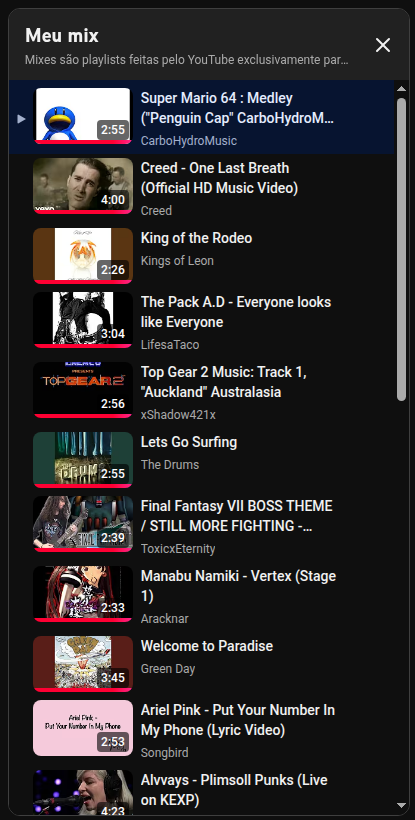Play Ariel Pink Put Your Number In My Phone
This screenshot has height=820, width=415.
(237, 720)
